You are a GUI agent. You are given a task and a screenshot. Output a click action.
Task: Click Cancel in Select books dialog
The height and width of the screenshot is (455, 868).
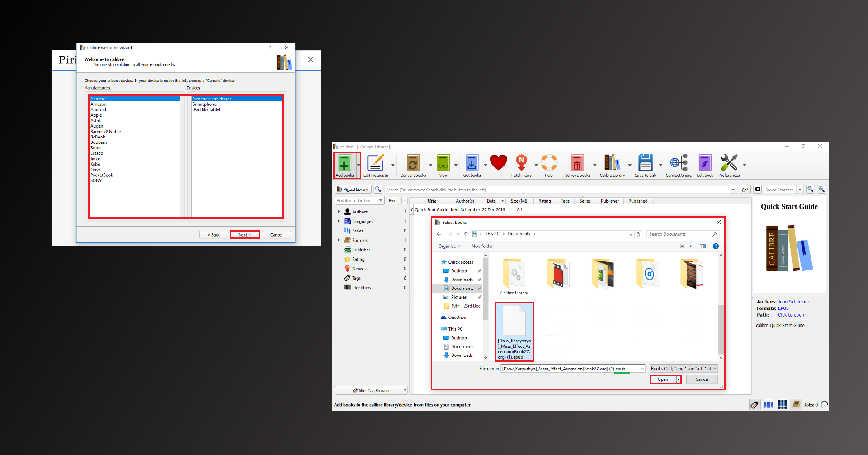pyautogui.click(x=702, y=379)
